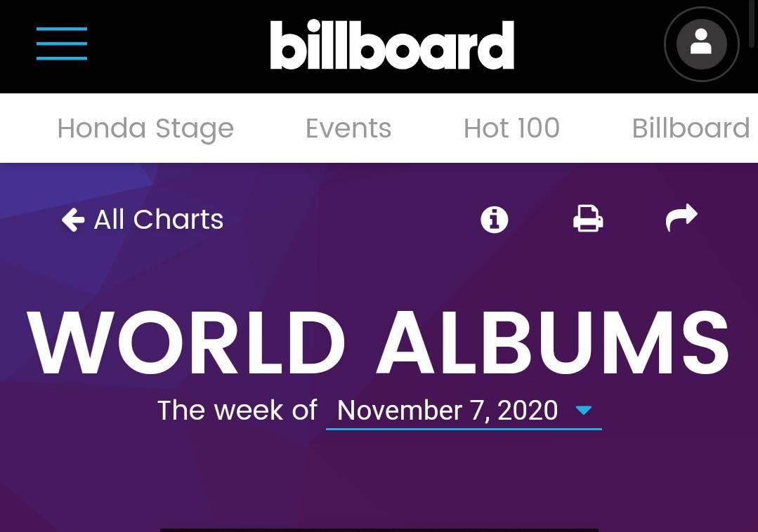Click the back arrow beside All Charts
Viewport: 758px width, 532px height.
(73, 220)
